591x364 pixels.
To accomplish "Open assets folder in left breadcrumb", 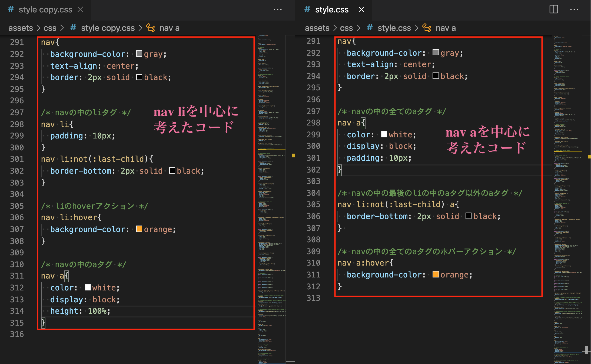I will (x=21, y=28).
